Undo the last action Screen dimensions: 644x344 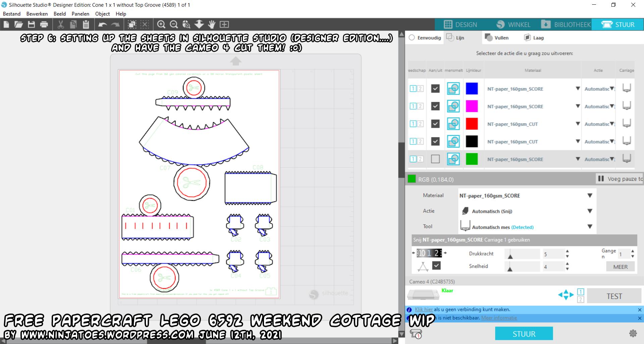pos(103,24)
